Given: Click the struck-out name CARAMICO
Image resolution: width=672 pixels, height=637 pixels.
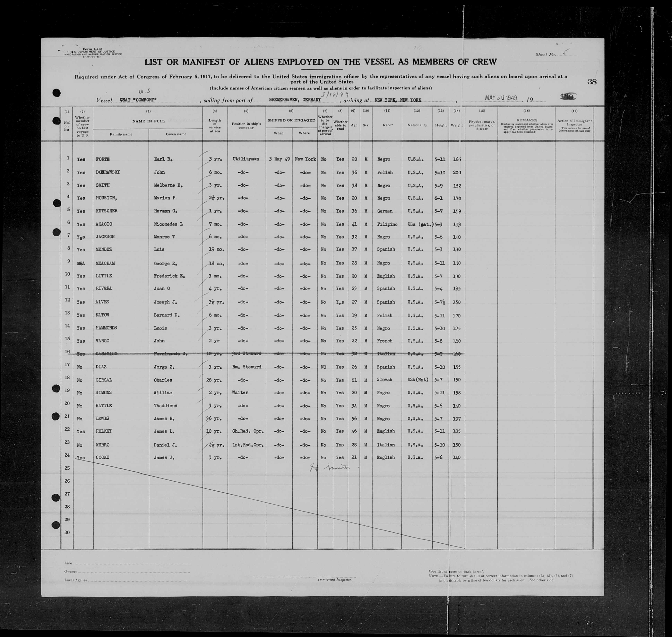Looking at the screenshot, I should pyautogui.click(x=107, y=353).
